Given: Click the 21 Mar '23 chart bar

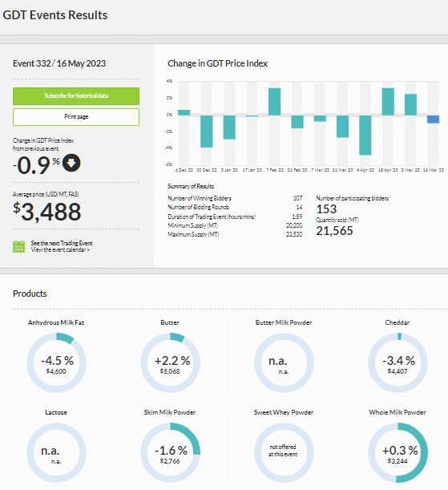Looking at the screenshot, I should tap(342, 126).
